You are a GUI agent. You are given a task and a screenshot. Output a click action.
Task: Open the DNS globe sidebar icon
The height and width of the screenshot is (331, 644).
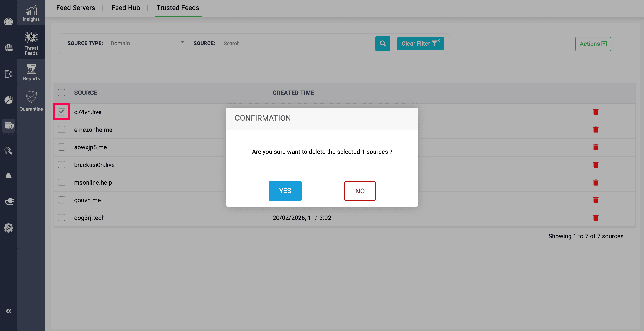point(9,48)
